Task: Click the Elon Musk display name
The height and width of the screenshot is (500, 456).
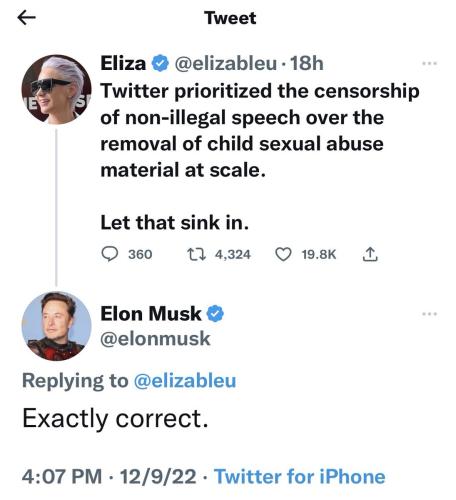Action: tap(151, 314)
